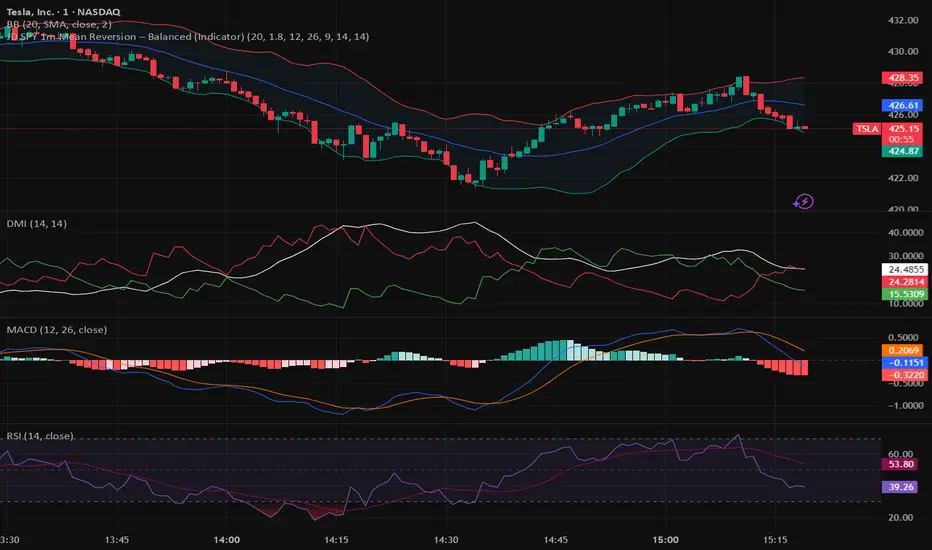Click the 15:15 time axis label
The height and width of the screenshot is (550, 932).
[775, 540]
